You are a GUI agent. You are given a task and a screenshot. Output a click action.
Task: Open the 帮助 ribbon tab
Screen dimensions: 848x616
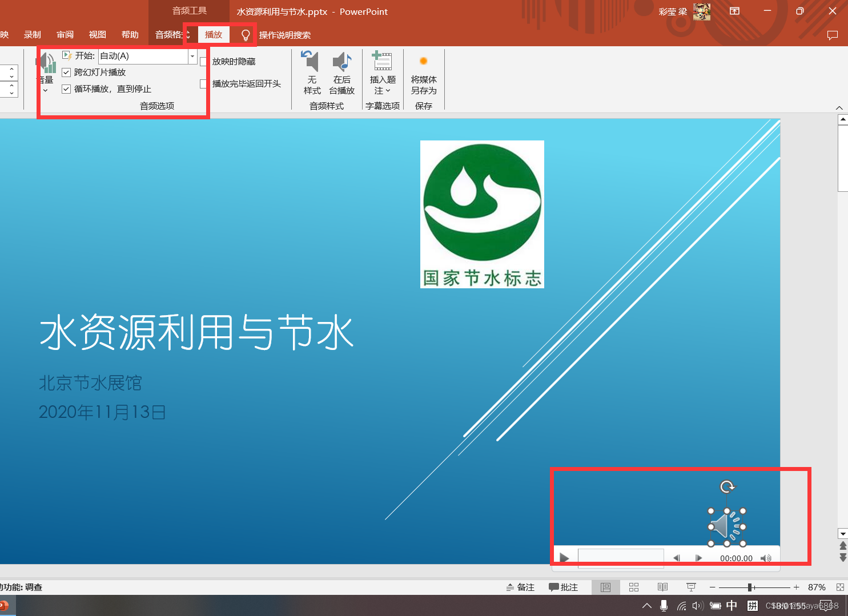point(130,35)
